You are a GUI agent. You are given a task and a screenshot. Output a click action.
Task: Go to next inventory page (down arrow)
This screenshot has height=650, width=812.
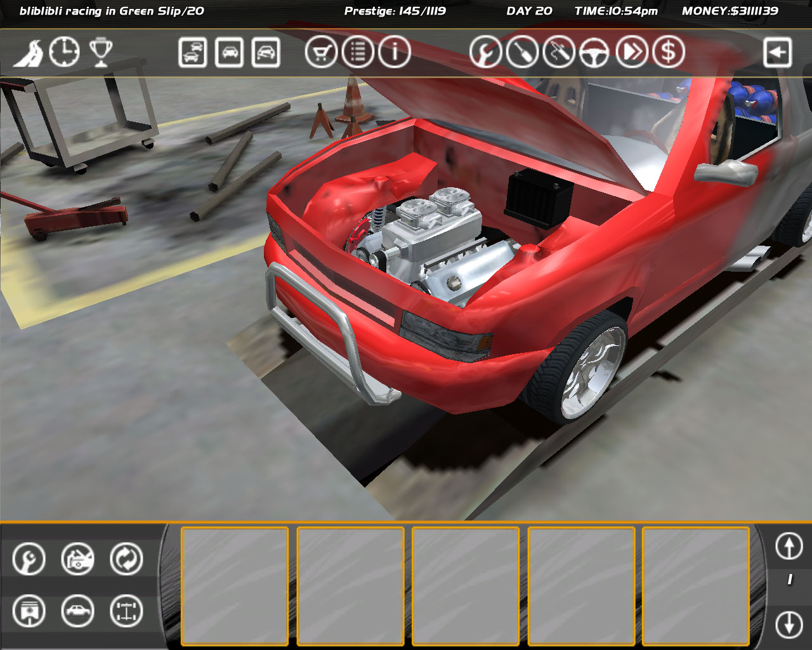click(x=789, y=625)
